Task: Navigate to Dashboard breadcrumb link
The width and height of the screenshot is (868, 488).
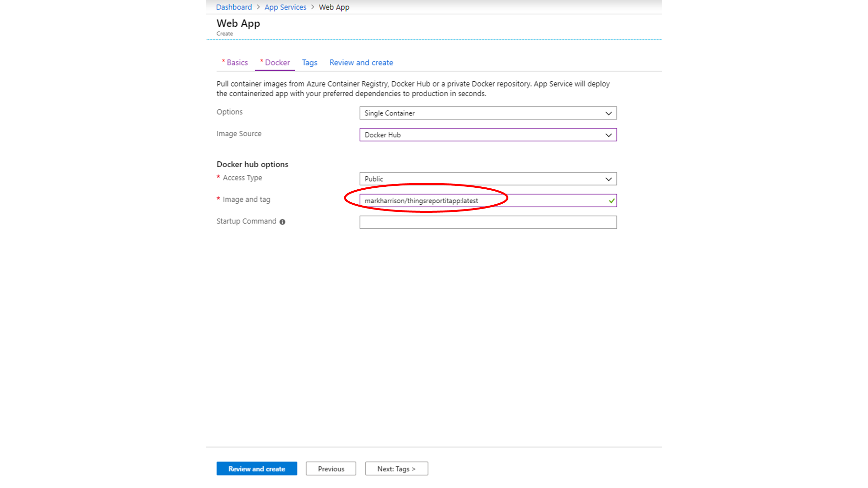Action: [x=234, y=7]
